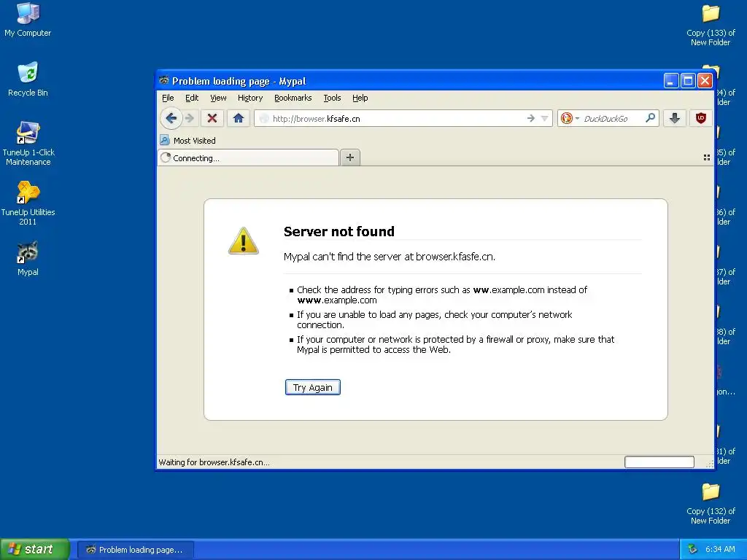
Task: Select Recycle Bin desktop icon
Action: (28, 79)
